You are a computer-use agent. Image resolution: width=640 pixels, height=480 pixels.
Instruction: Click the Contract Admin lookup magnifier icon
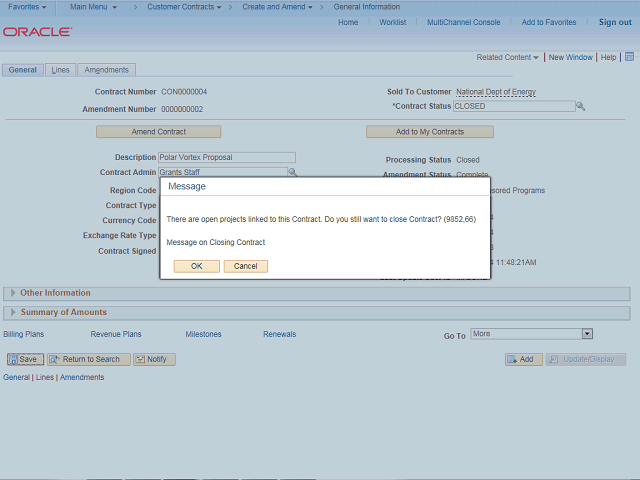click(293, 172)
